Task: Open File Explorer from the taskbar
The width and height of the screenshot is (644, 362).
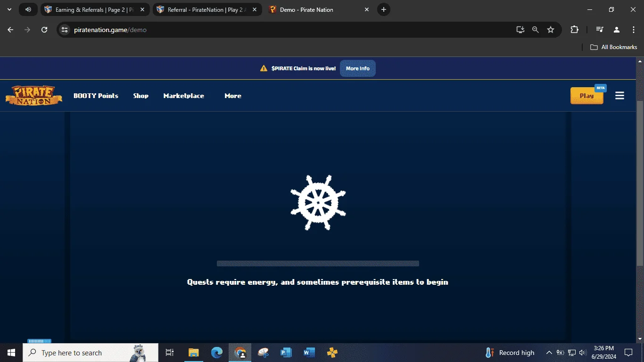Action: (x=194, y=353)
